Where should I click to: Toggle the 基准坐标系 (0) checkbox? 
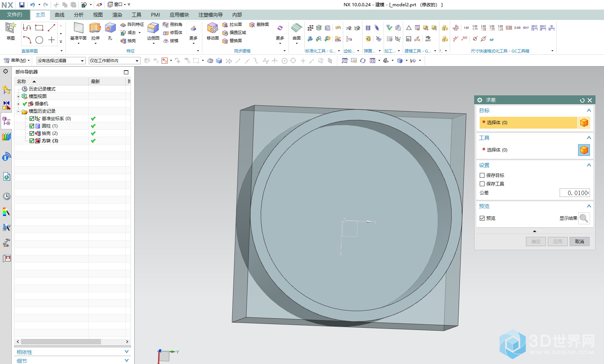(32, 119)
